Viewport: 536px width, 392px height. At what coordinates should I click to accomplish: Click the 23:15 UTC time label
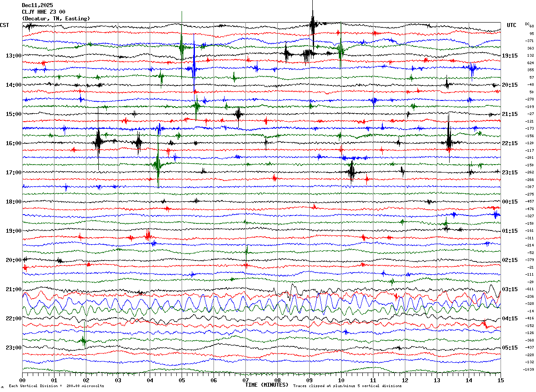point(510,173)
